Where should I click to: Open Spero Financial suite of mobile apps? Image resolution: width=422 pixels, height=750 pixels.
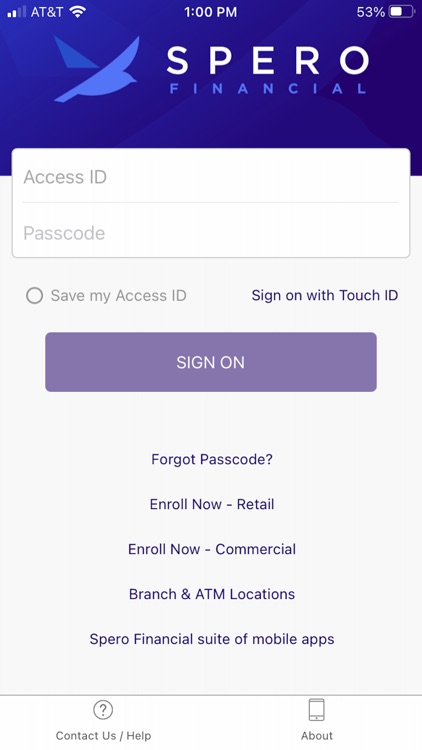[x=212, y=639]
